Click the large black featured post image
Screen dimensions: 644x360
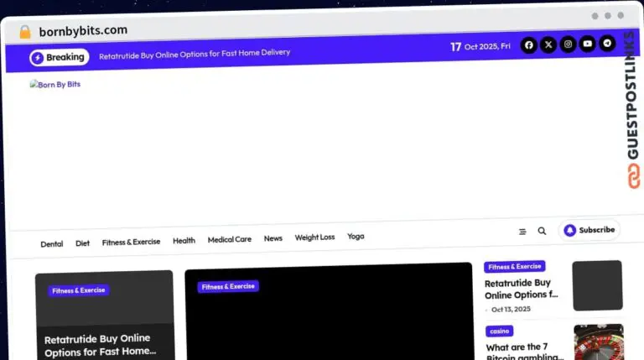[x=330, y=312]
